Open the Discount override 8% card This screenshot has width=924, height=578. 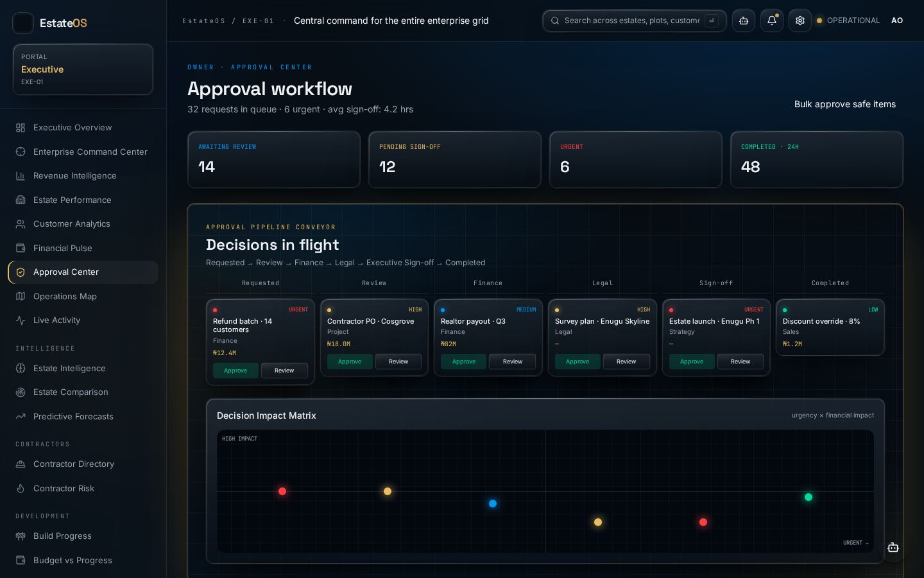tap(830, 328)
